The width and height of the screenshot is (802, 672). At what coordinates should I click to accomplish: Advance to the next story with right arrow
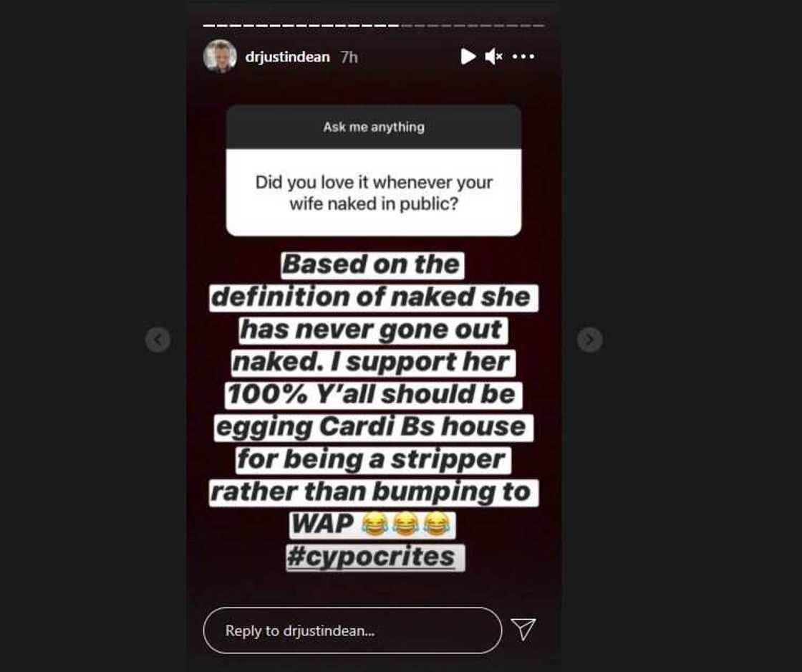point(590,340)
